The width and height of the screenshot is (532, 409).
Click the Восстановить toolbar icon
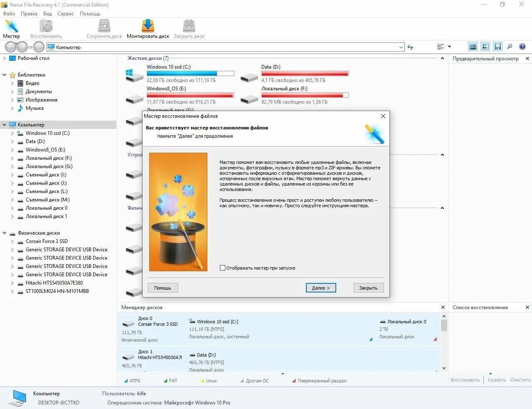click(x=46, y=29)
